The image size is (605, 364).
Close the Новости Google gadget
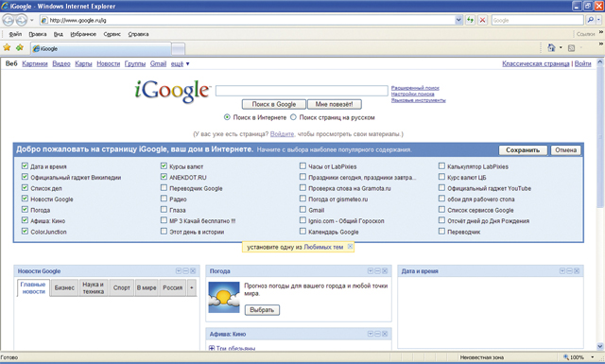pyautogui.click(x=193, y=271)
